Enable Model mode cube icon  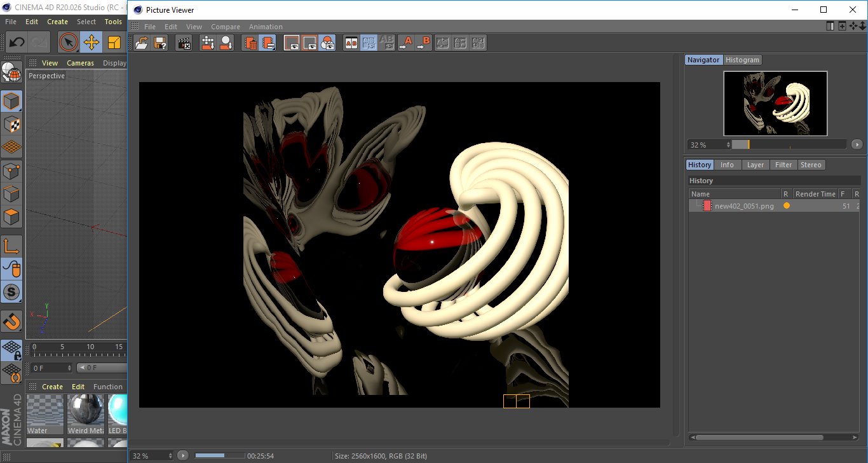pos(11,101)
